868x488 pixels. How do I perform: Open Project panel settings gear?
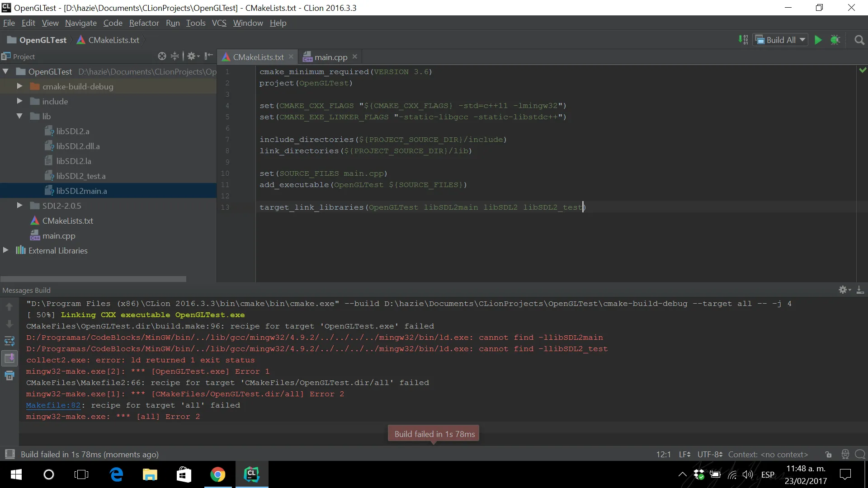[192, 56]
